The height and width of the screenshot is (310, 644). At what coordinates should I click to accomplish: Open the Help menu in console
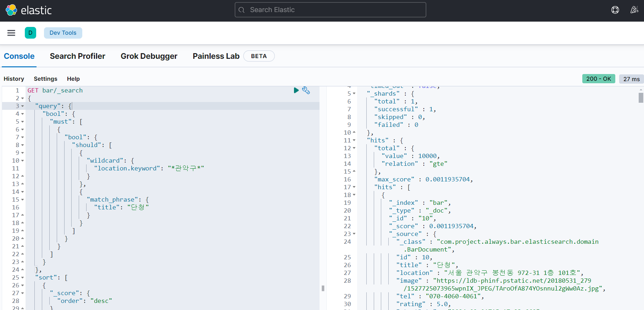[x=73, y=79]
